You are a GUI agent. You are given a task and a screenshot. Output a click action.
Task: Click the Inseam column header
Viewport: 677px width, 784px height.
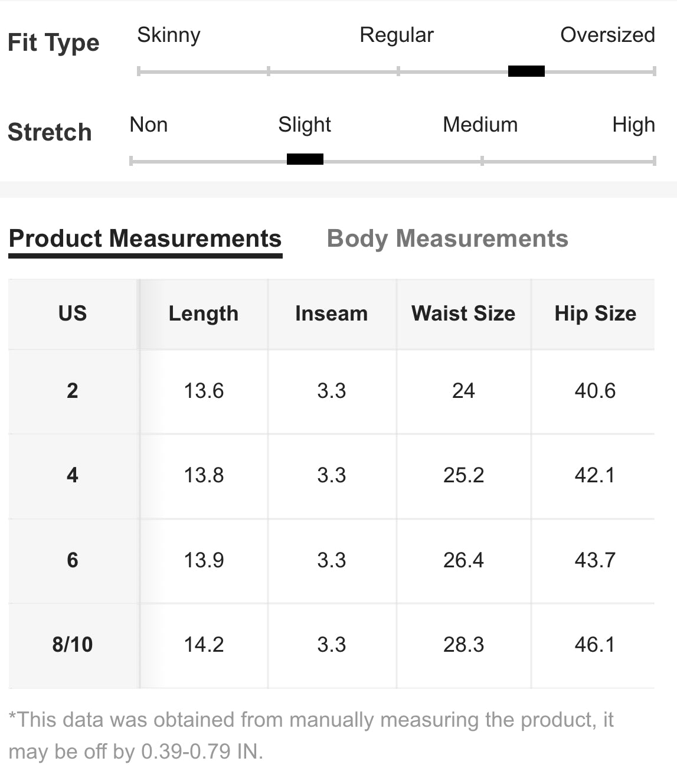click(x=331, y=313)
